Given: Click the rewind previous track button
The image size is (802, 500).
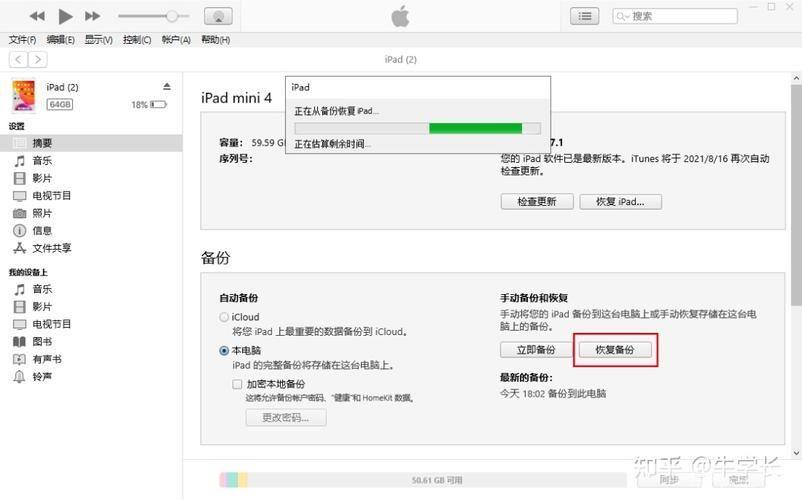Looking at the screenshot, I should [37, 16].
